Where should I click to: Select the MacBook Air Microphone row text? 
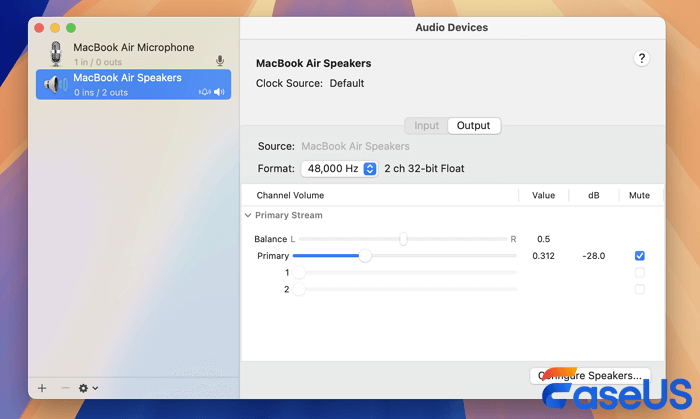(x=133, y=47)
